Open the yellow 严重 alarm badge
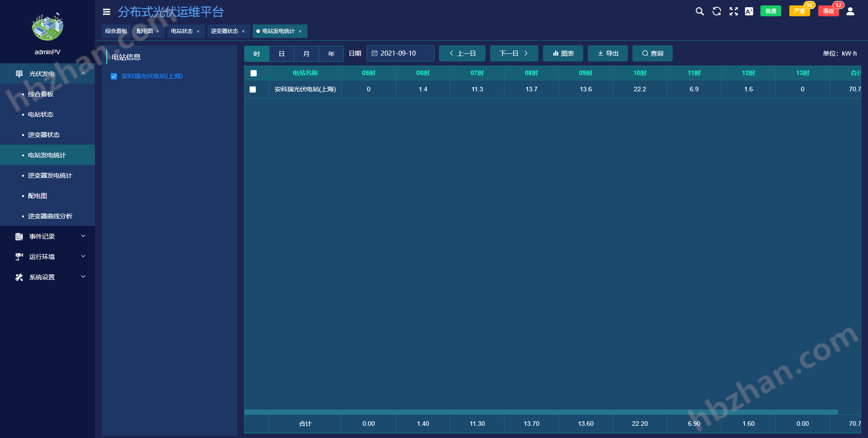 (x=799, y=11)
